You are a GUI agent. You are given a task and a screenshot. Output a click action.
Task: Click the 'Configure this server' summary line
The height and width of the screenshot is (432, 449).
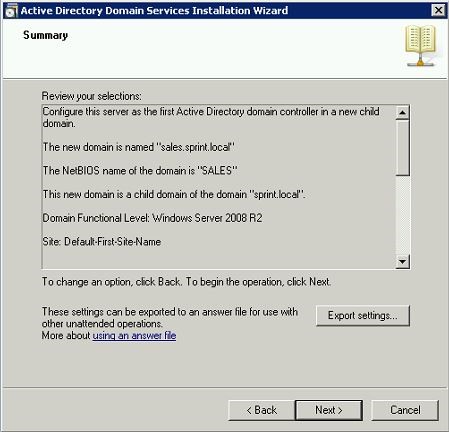(211, 117)
